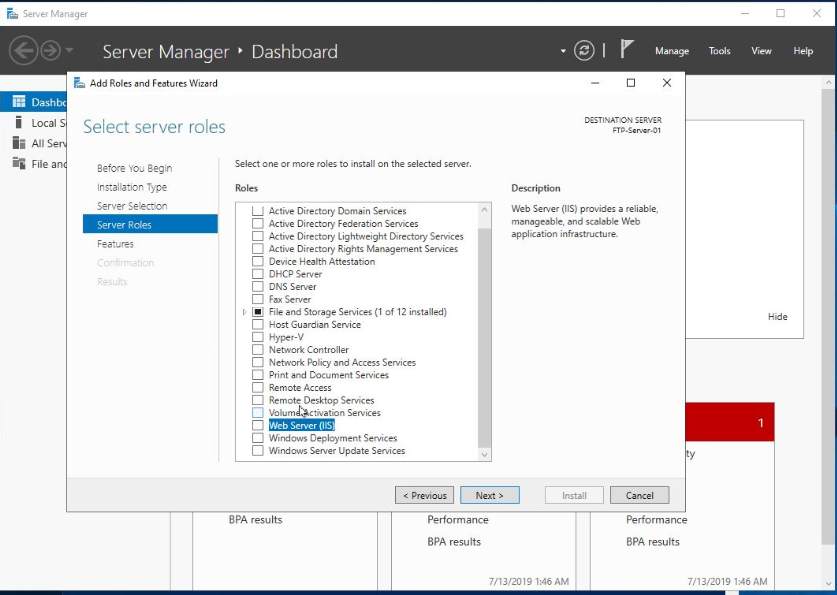Image resolution: width=837 pixels, height=595 pixels.
Task: Click the File and Storage sidebar icon
Action: click(19, 163)
